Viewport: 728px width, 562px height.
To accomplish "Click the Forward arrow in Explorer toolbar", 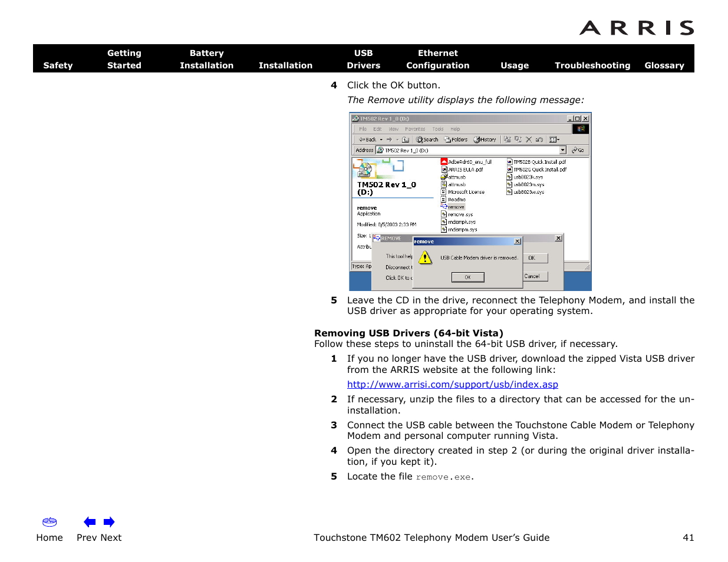I will 389,140.
